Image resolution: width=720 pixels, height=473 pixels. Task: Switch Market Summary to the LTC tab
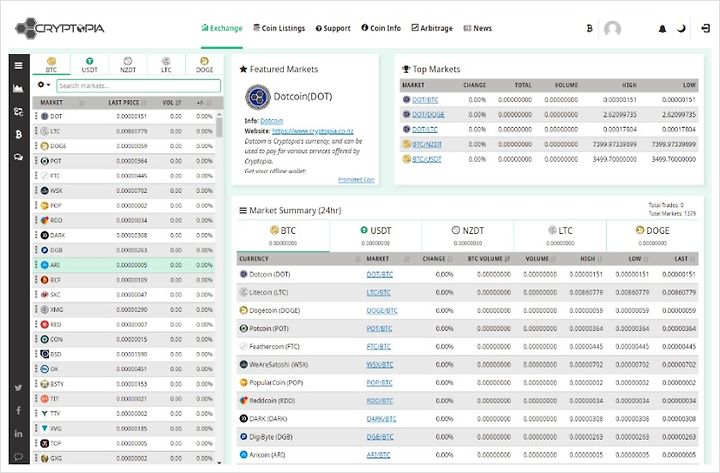[x=560, y=236]
